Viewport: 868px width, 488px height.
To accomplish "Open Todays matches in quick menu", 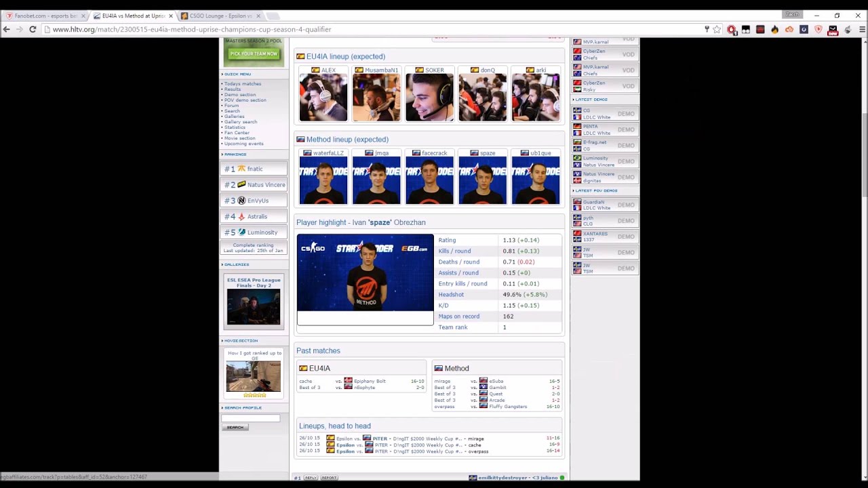I will click(x=243, y=83).
